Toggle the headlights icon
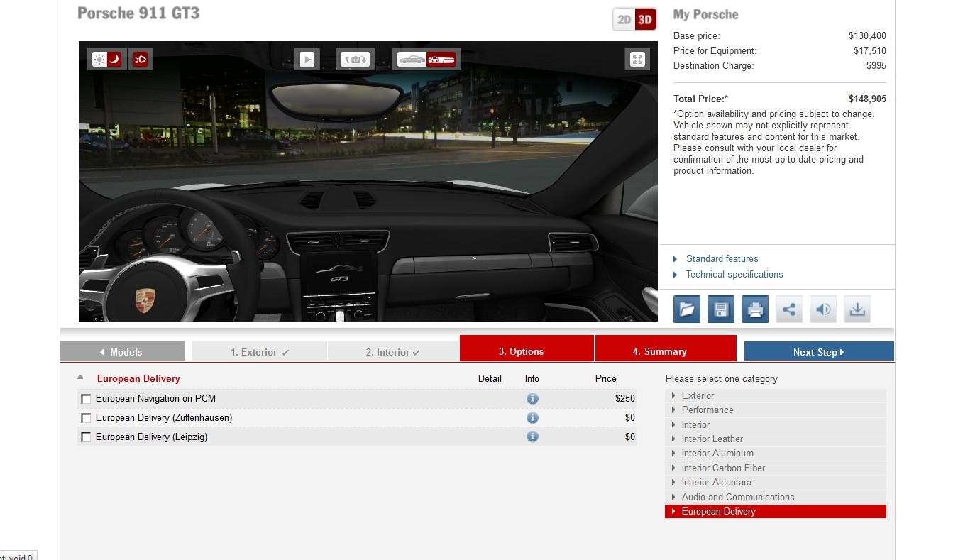 (x=141, y=60)
